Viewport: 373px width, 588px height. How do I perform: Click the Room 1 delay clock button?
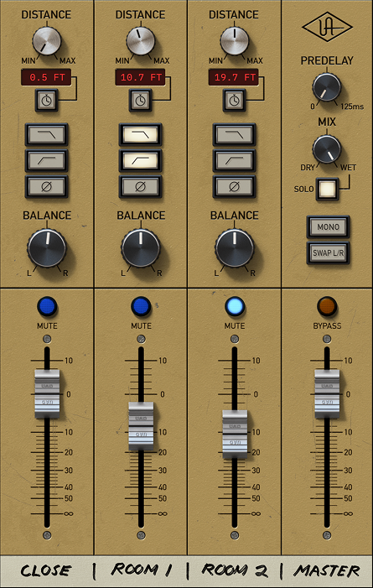(x=140, y=100)
